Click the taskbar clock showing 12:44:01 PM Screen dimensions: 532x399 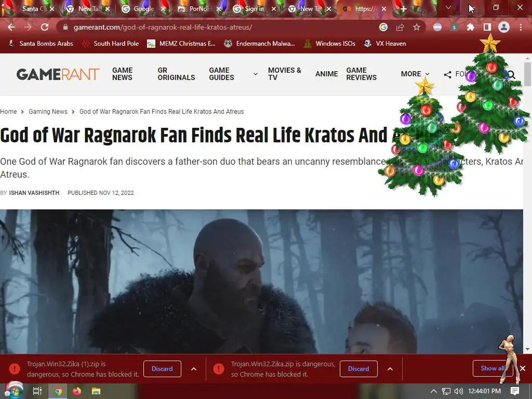(484, 391)
